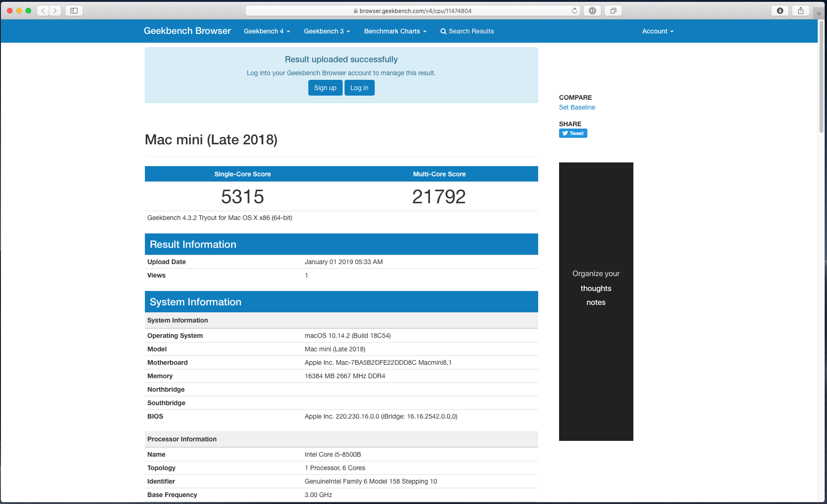
Task: Click the Single-Core Score column header
Action: tap(242, 174)
